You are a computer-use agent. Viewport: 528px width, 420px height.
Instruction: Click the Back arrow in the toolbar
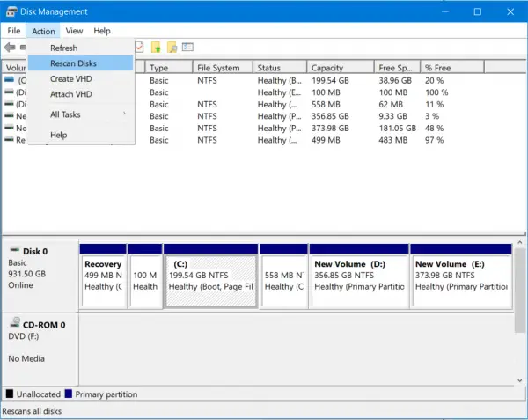10,47
